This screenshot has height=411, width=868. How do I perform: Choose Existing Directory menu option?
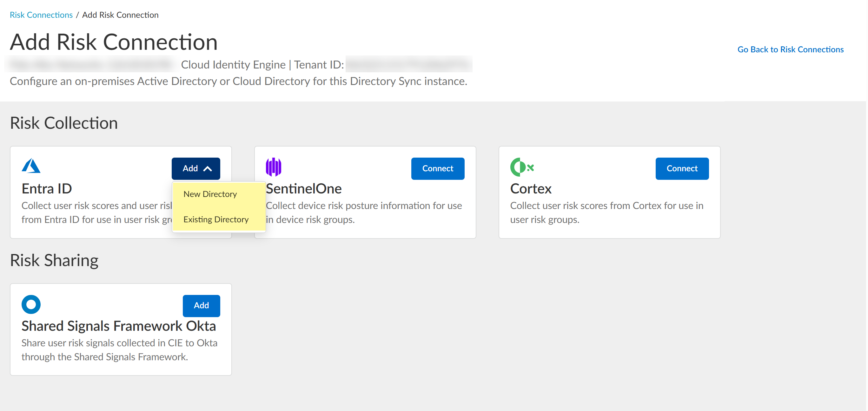click(216, 219)
